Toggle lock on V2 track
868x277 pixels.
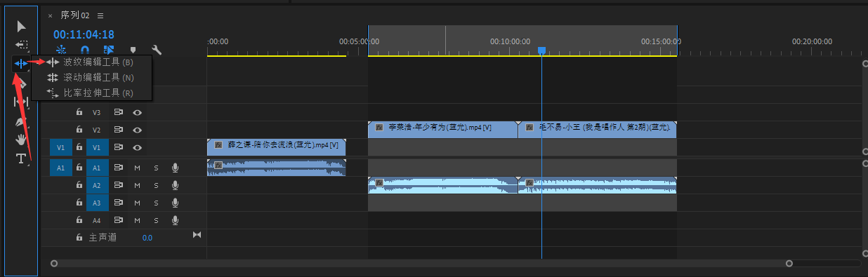tap(79, 130)
